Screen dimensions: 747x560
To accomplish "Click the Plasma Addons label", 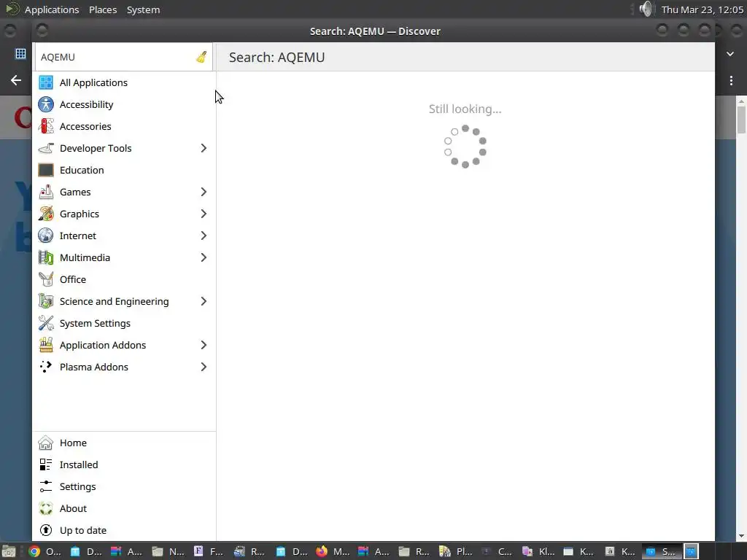I will (94, 367).
